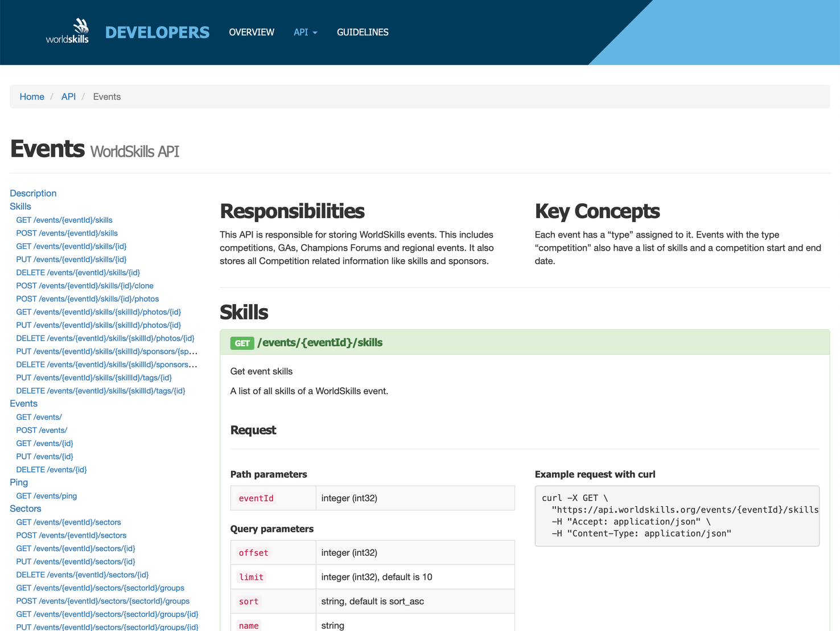
Task: Open GET /events/ sidebar link
Action: (39, 417)
